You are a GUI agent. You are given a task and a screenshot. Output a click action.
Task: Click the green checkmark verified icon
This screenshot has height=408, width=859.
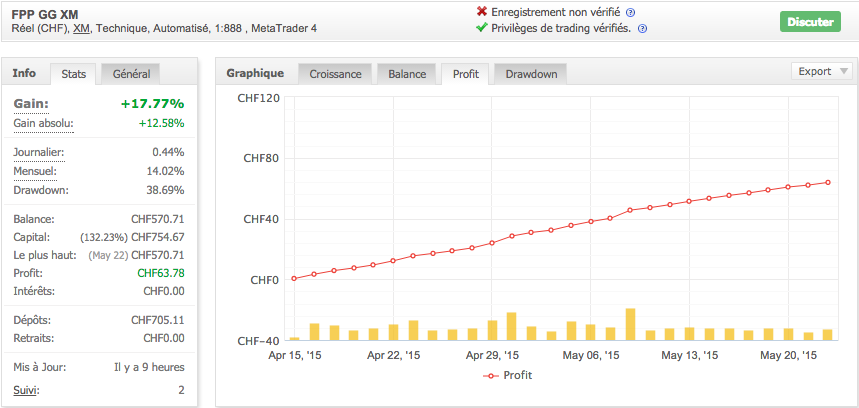(483, 28)
